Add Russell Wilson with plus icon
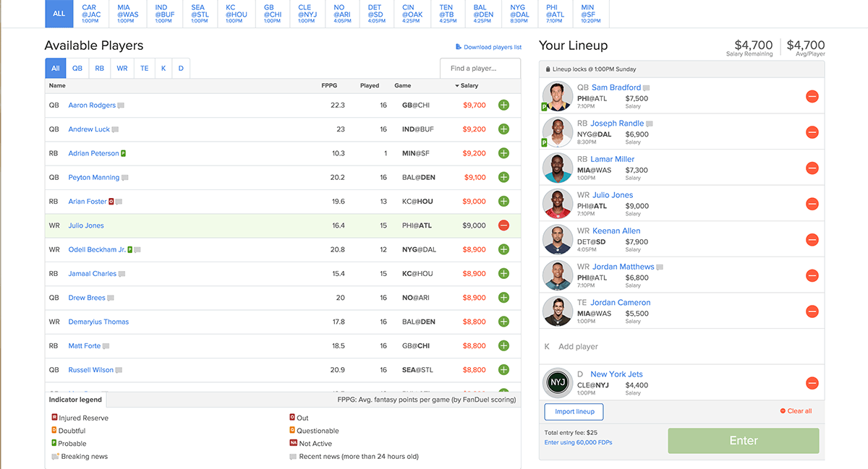868x469 pixels. [503, 370]
